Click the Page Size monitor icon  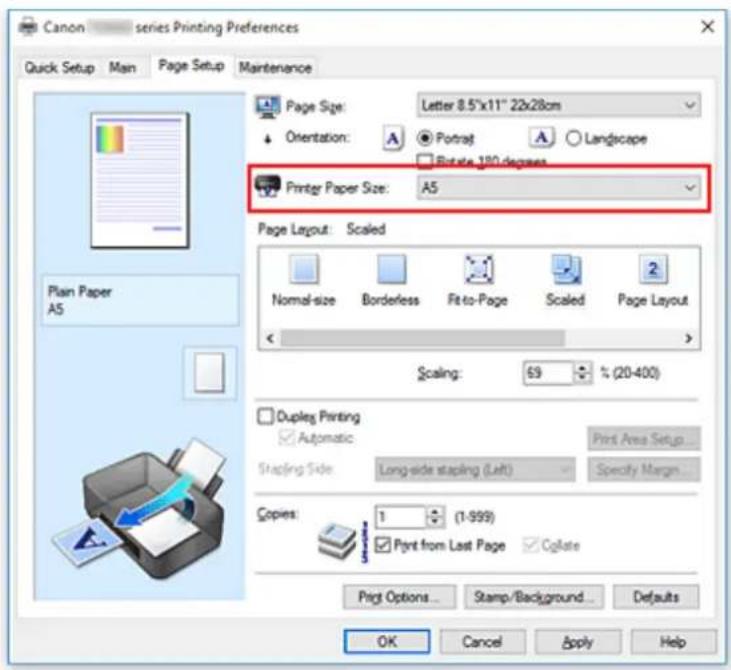[x=268, y=107]
